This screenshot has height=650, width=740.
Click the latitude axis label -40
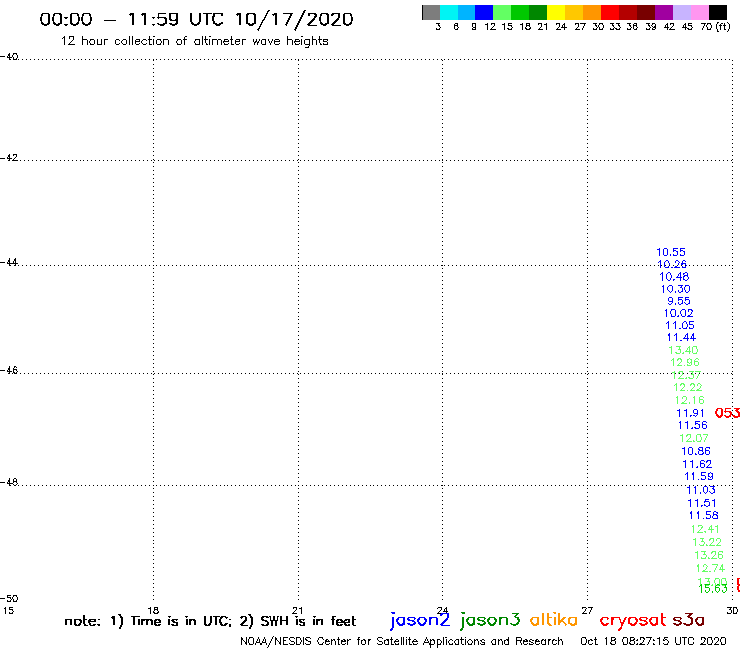[9, 57]
